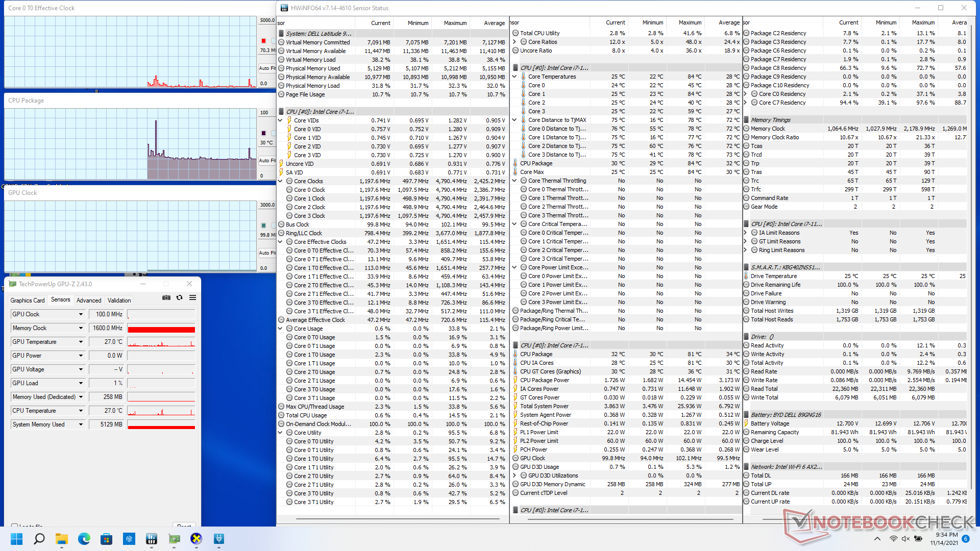Open the GPU Clock sensor dropdown
This screenshot has width=980, height=551.
click(81, 314)
